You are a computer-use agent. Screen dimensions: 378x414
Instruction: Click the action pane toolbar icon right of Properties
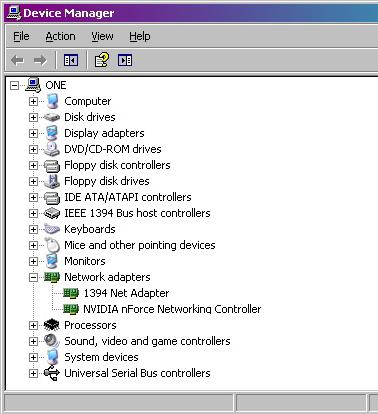coord(125,60)
